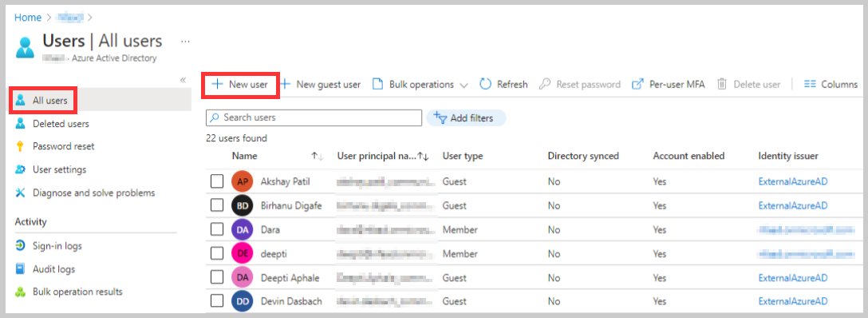Image resolution: width=868 pixels, height=318 pixels.
Task: Collapse the left sidebar with double chevron
Action: (x=183, y=81)
